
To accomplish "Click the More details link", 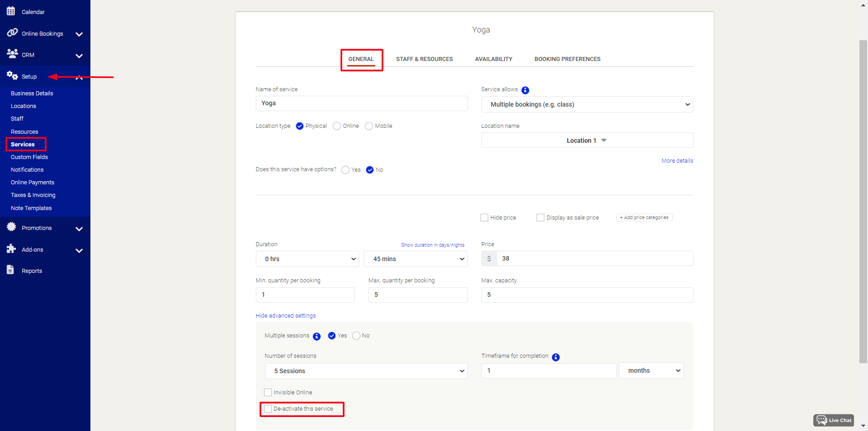I will tap(677, 160).
